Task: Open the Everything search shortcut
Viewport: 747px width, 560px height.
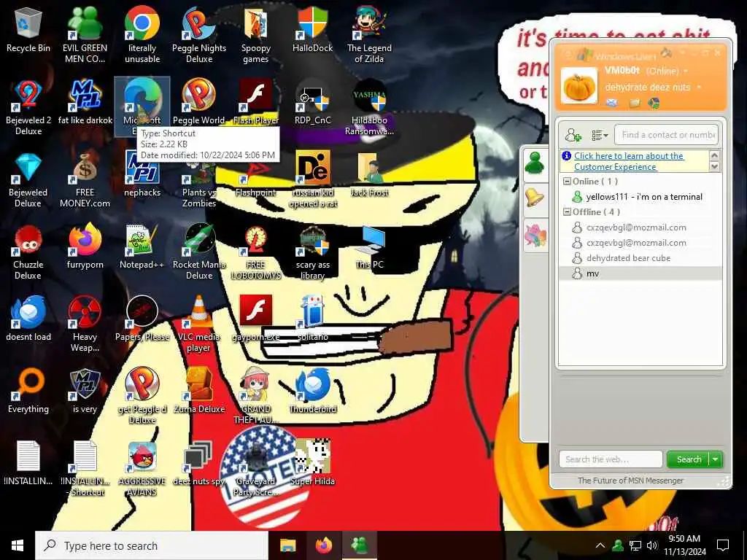Action: coord(28,391)
